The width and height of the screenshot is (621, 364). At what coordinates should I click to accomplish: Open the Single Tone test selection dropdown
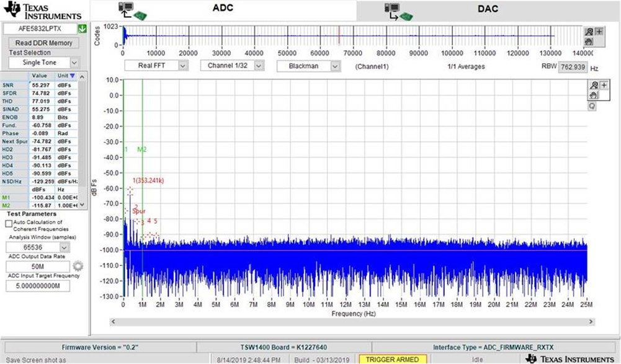(74, 63)
